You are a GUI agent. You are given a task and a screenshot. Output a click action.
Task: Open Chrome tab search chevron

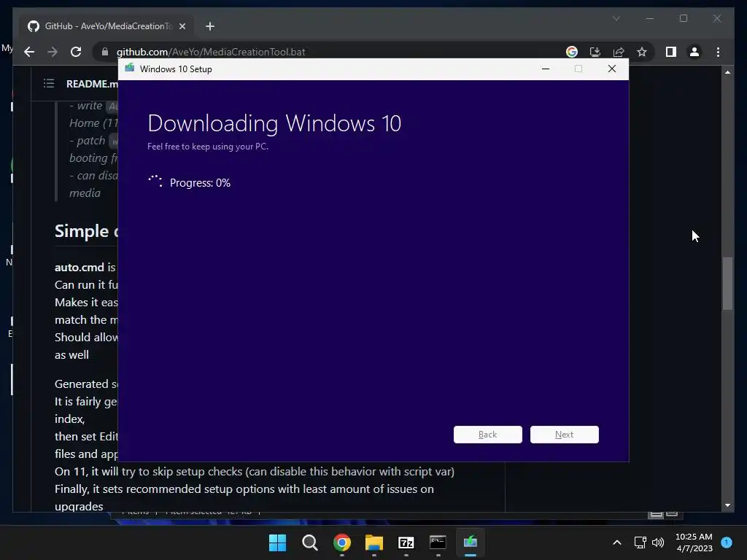[616, 18]
